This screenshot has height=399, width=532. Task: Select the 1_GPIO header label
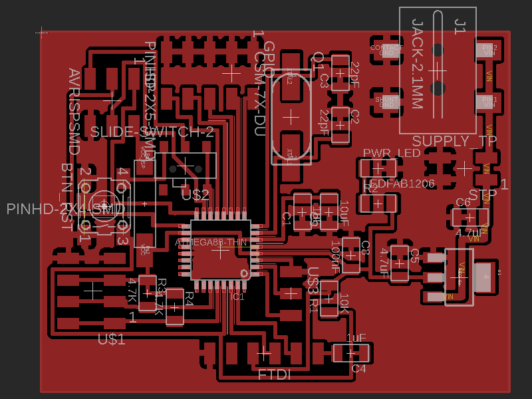click(x=265, y=54)
